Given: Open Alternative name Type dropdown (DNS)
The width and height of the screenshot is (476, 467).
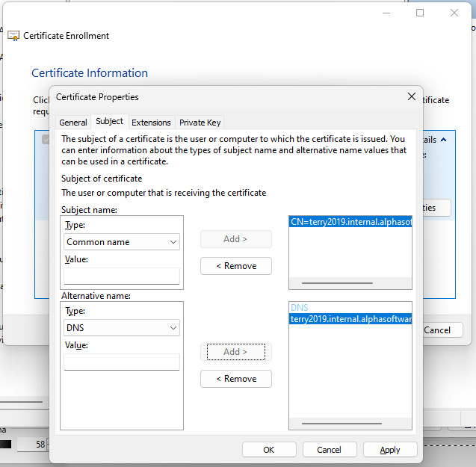Looking at the screenshot, I should (122, 327).
